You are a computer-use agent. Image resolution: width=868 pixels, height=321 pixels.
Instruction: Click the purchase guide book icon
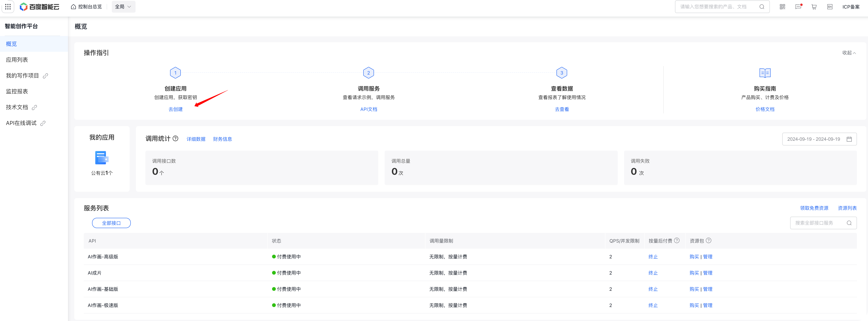tap(764, 73)
